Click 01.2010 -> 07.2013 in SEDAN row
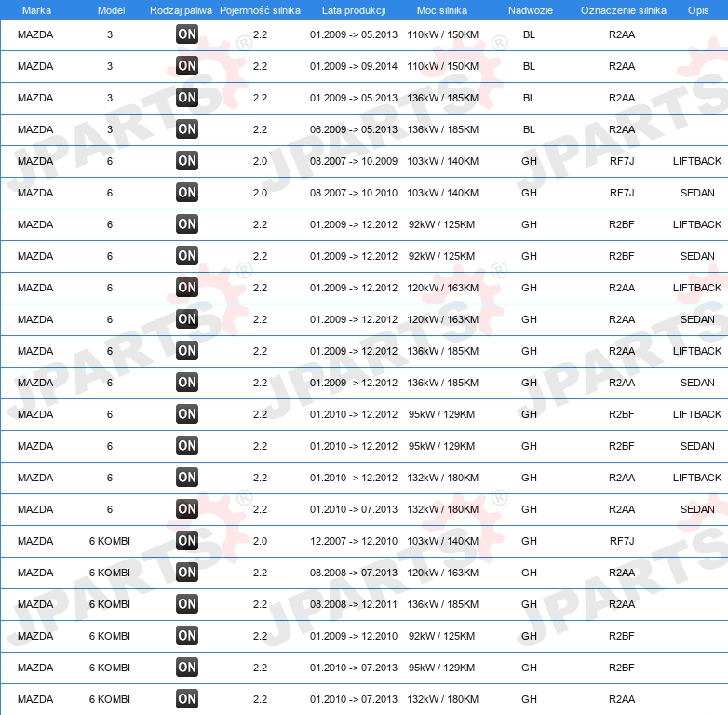The width and height of the screenshot is (728, 715). (354, 509)
